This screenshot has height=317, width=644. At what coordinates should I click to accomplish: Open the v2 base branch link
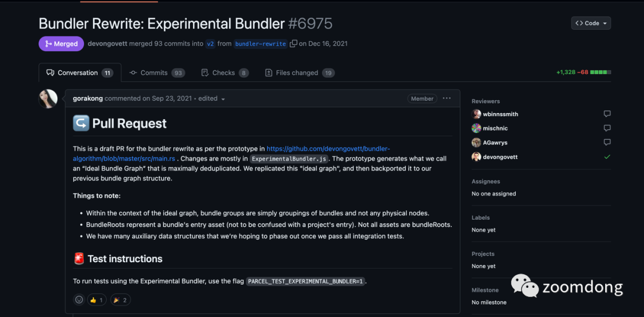pos(210,44)
